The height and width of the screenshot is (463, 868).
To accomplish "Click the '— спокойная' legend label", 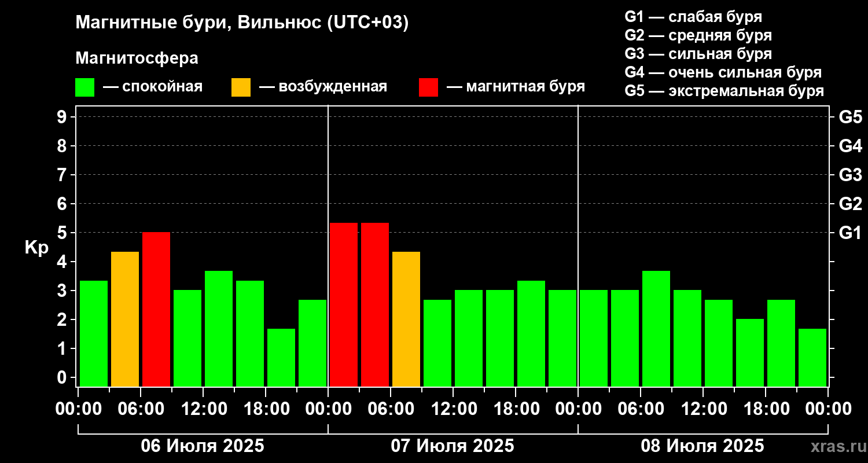I will click(x=153, y=87).
